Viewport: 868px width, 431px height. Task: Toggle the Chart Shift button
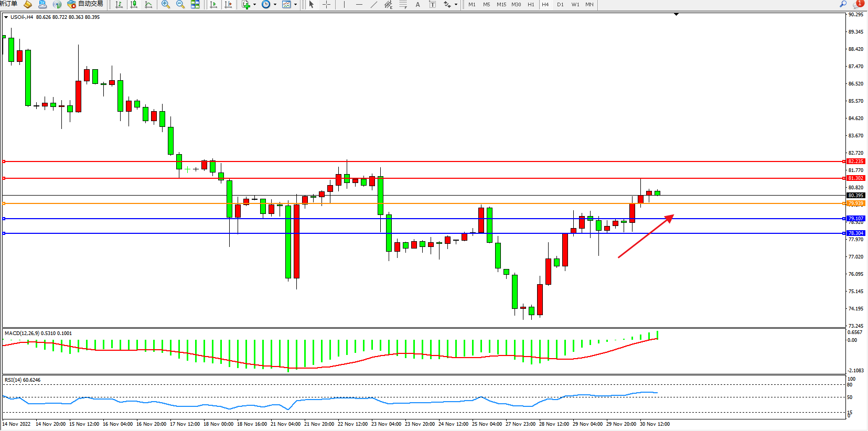point(228,5)
